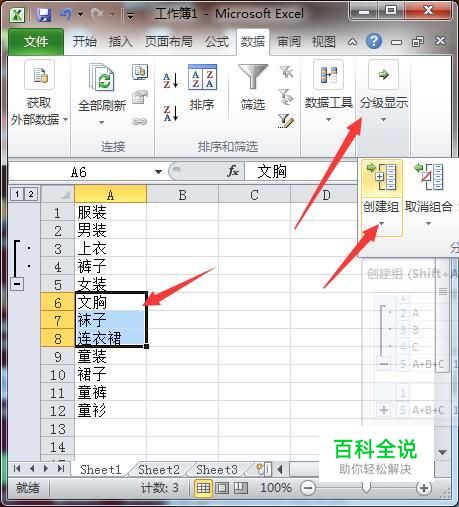Minimize the ribbon with caret icon
Screen dimensions: 459x507
coord(352,42)
